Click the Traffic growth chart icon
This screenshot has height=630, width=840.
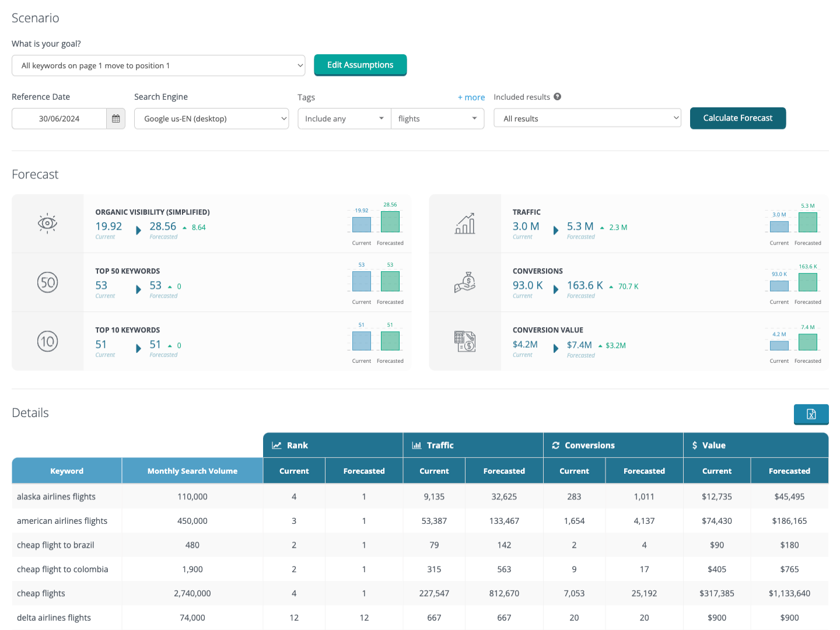tap(465, 223)
